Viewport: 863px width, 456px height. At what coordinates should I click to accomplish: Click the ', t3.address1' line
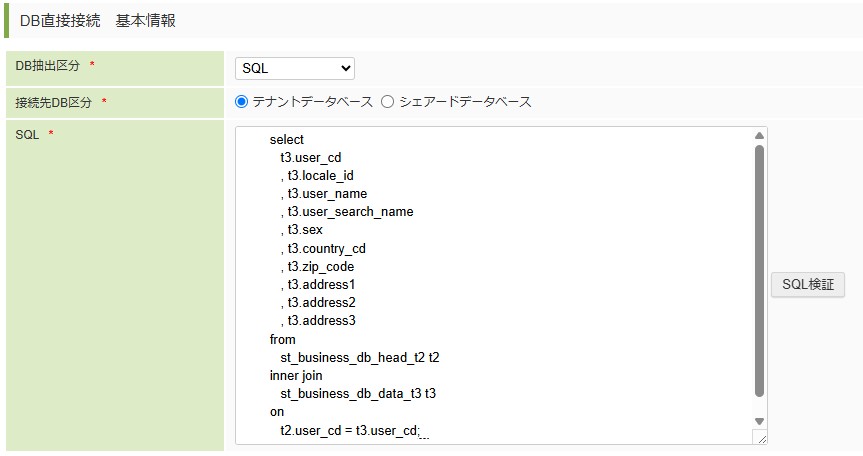tap(318, 284)
